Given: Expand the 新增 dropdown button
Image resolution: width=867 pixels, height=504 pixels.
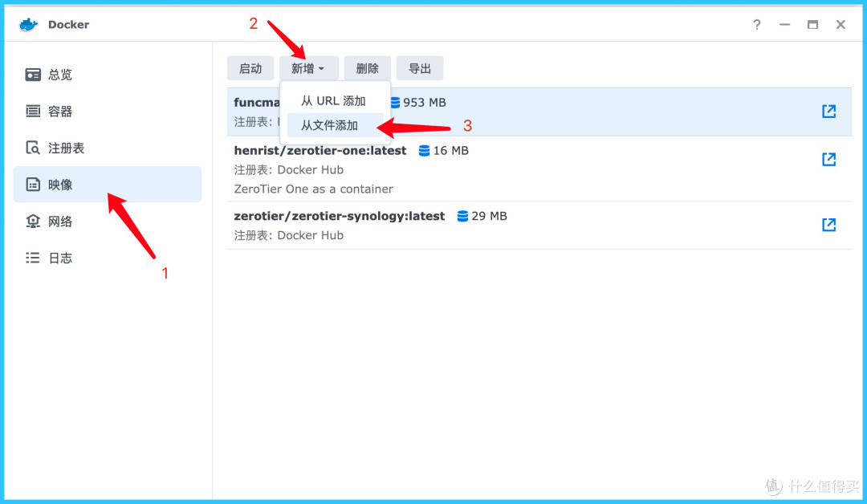Looking at the screenshot, I should (308, 68).
